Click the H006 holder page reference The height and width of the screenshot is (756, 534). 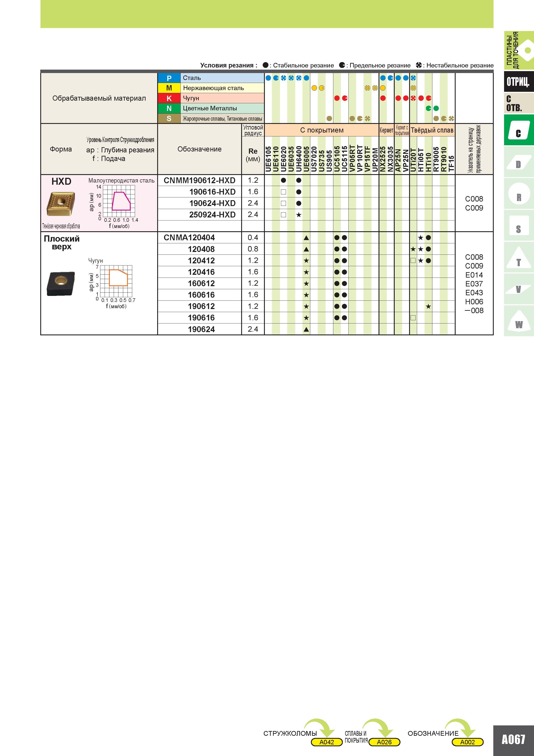(474, 302)
